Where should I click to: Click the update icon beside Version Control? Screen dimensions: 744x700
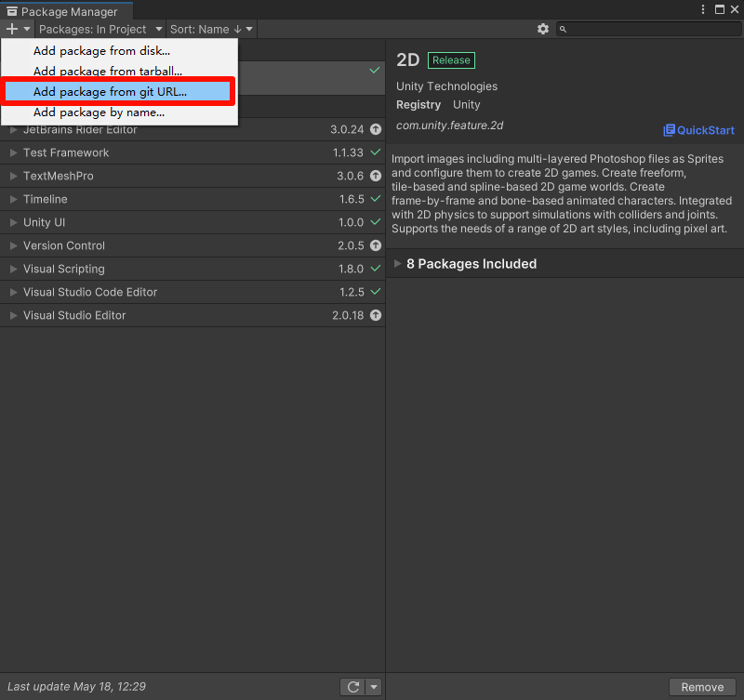[375, 245]
